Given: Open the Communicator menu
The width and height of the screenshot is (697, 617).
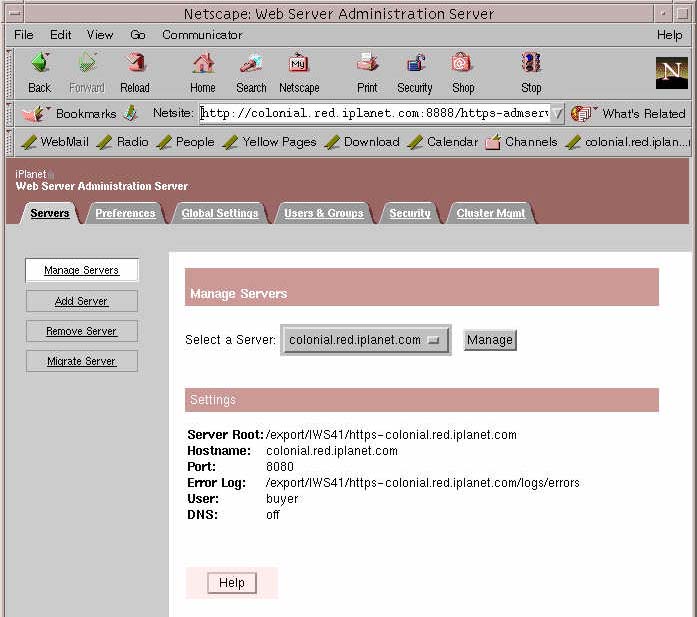Looking at the screenshot, I should 202,35.
